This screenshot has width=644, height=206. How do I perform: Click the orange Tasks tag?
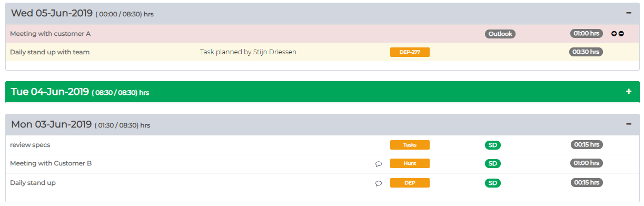tap(410, 145)
